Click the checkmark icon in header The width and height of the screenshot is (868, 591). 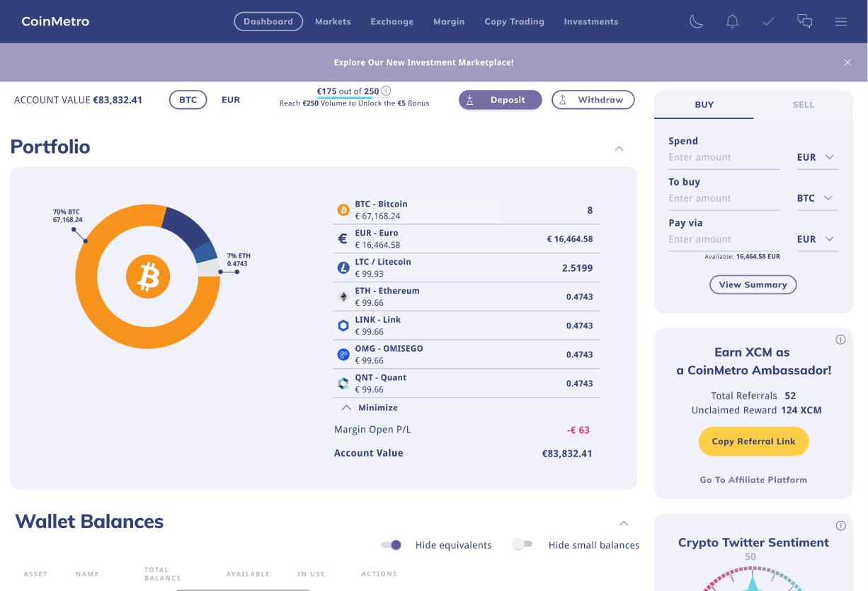tap(768, 22)
